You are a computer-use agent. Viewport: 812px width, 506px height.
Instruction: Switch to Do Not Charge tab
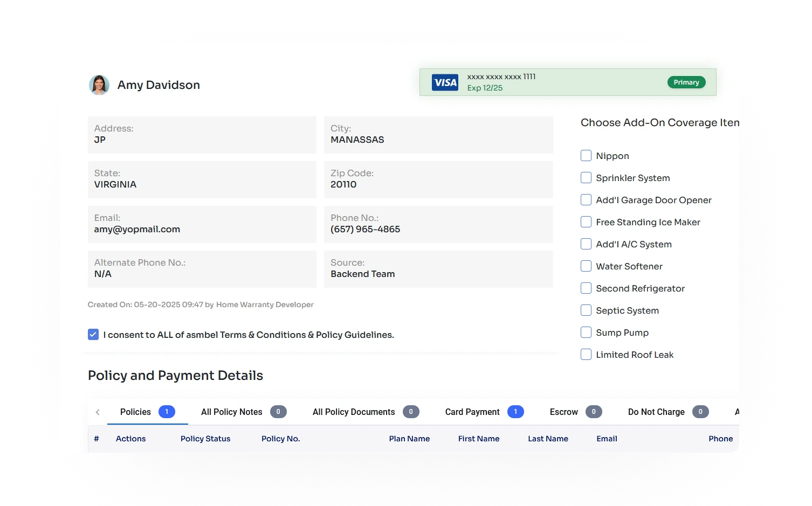(x=668, y=412)
